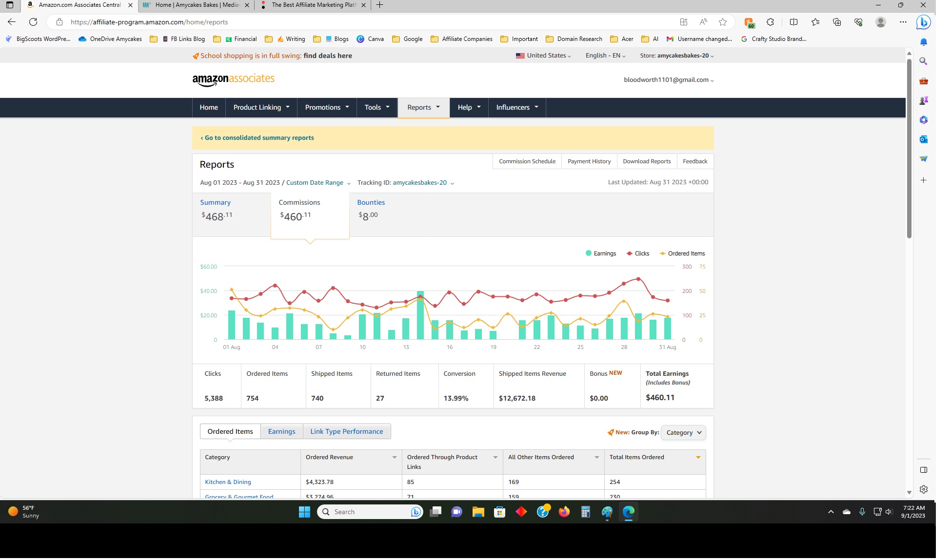The width and height of the screenshot is (951, 560).
Task: Click the browser back arrow
Action: click(x=12, y=22)
